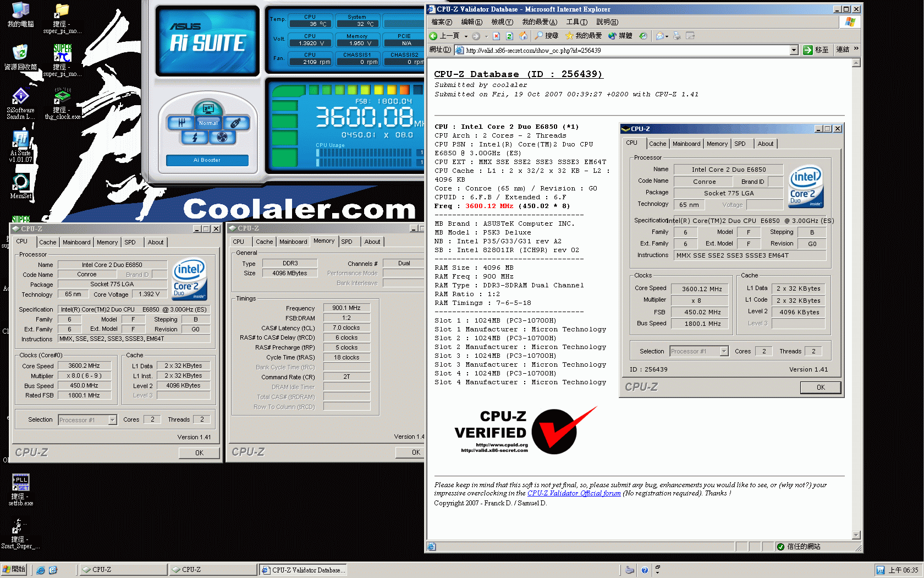
Task: Open the My Computer desktop icon
Action: pos(20,15)
